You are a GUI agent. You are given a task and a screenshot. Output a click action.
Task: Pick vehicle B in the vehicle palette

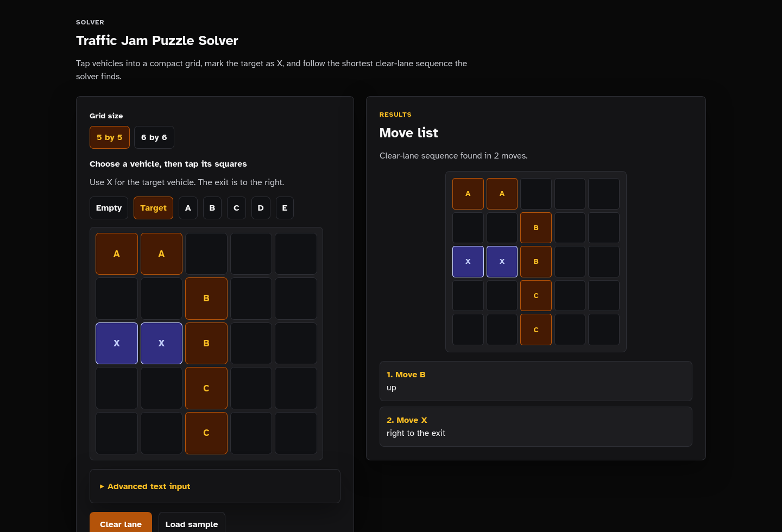click(212, 208)
